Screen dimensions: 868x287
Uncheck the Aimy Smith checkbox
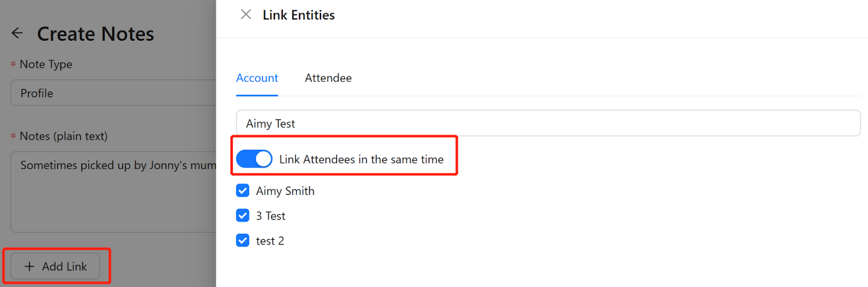[x=242, y=191]
